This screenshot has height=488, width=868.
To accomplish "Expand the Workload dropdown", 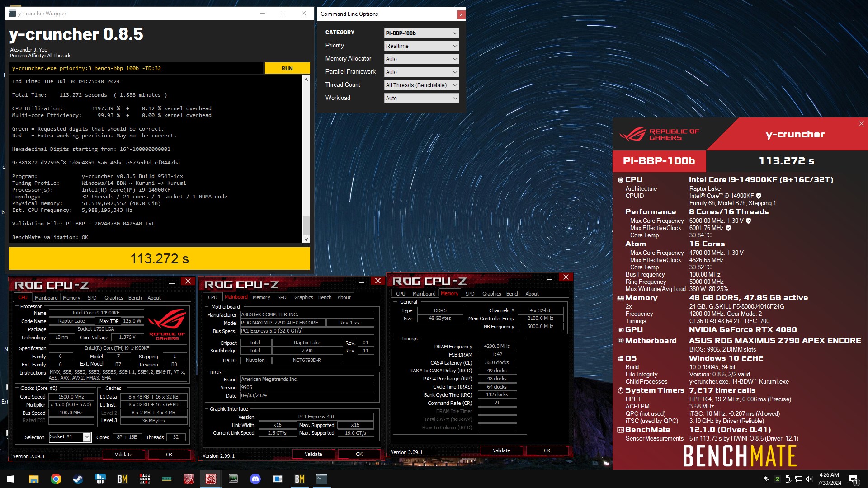I will [421, 99].
